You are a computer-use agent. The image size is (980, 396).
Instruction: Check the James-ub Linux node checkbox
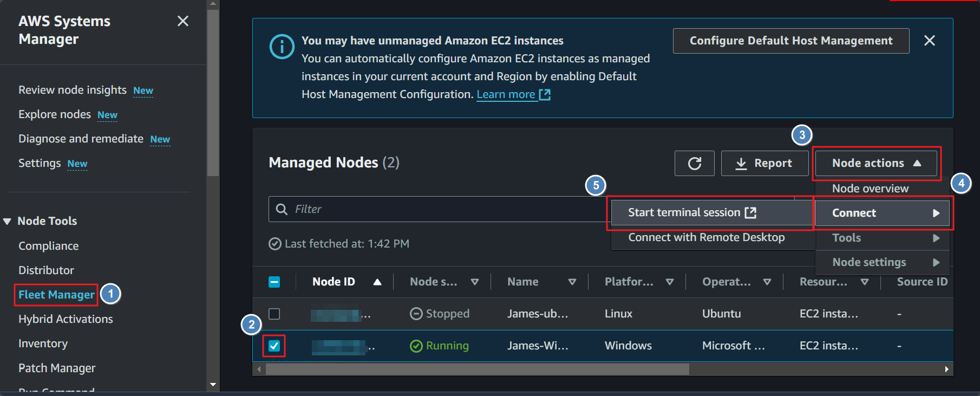pyautogui.click(x=275, y=314)
